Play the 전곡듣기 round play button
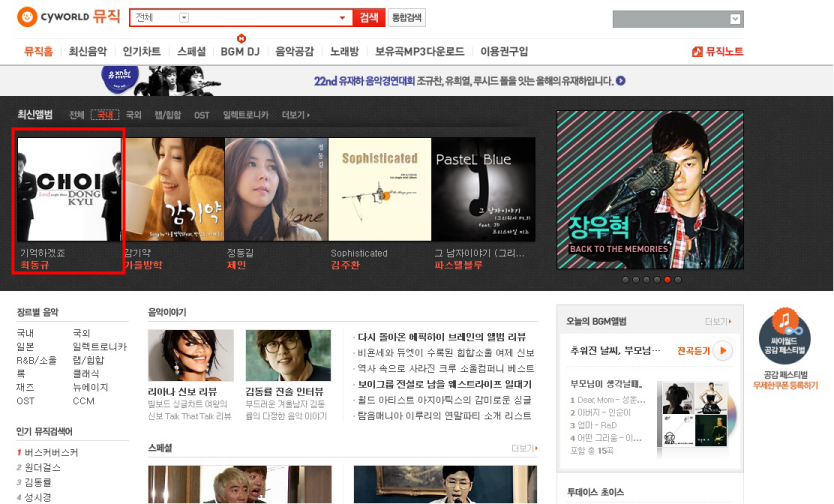This screenshot has width=834, height=504. point(723,350)
